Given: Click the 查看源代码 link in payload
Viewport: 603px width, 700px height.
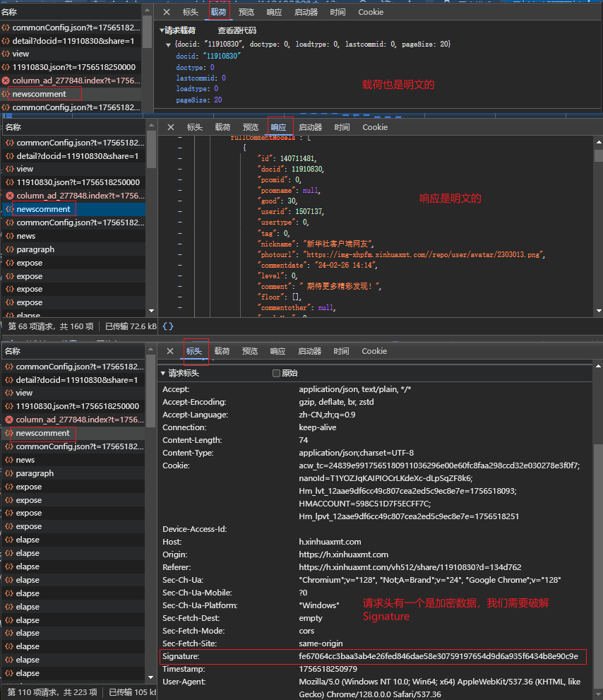Looking at the screenshot, I should (x=237, y=30).
